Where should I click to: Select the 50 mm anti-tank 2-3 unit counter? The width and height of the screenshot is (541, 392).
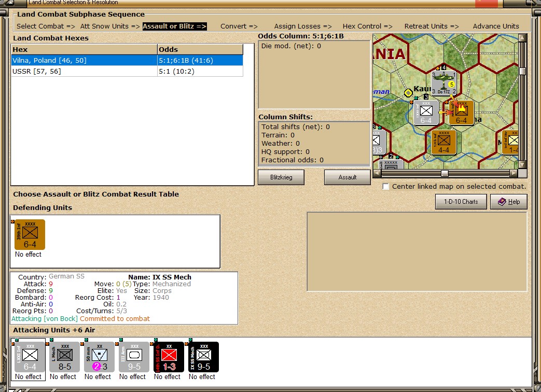click(100, 357)
